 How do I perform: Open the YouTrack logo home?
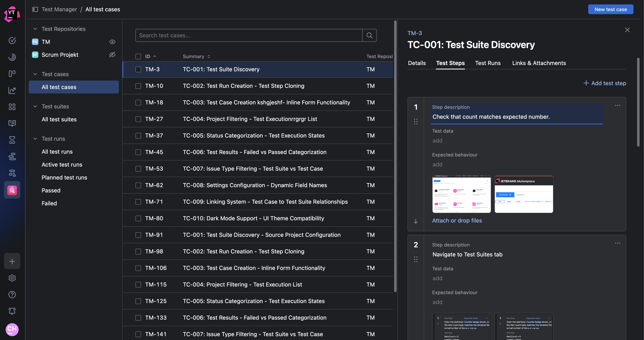tap(12, 14)
